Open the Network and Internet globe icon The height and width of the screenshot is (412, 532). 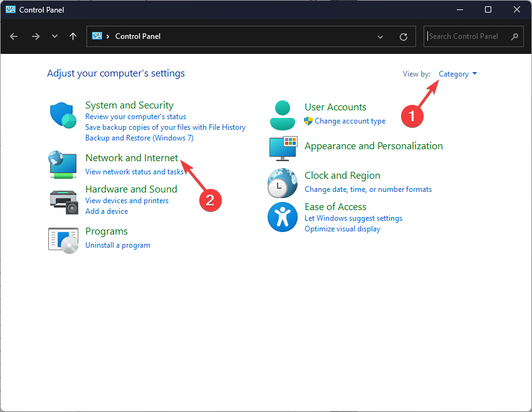(63, 165)
